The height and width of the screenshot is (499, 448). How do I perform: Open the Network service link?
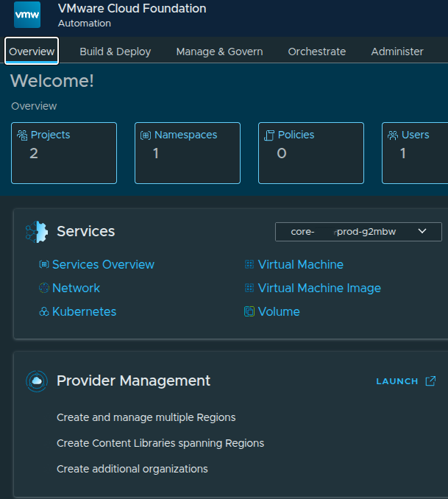pos(76,288)
